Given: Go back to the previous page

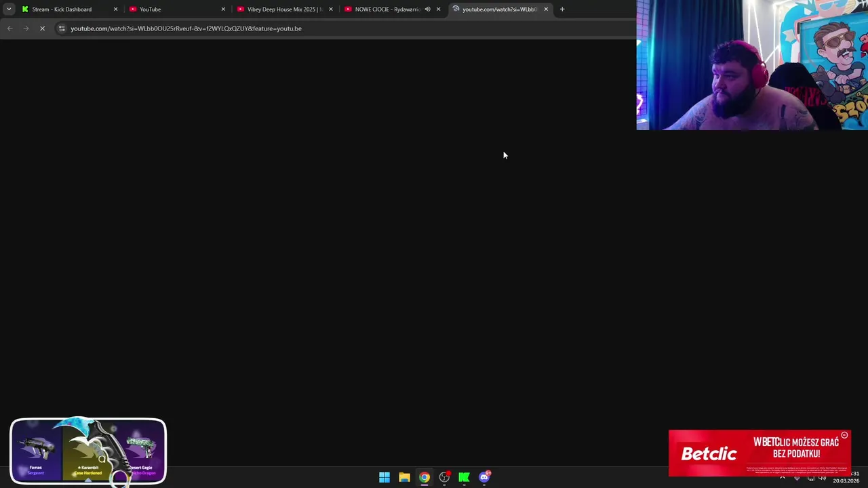Looking at the screenshot, I should coord(9,28).
